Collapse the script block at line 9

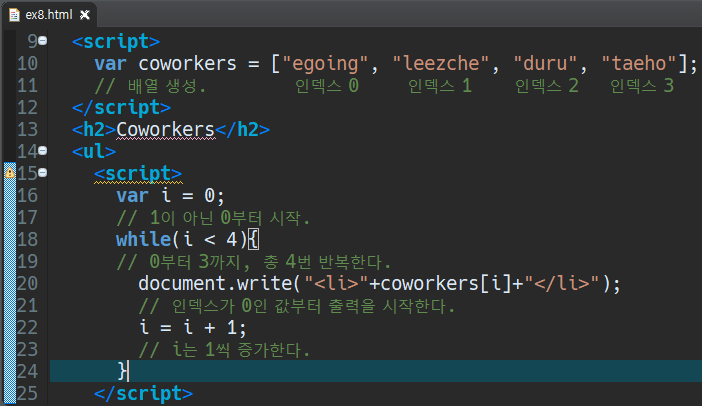pyautogui.click(x=43, y=41)
